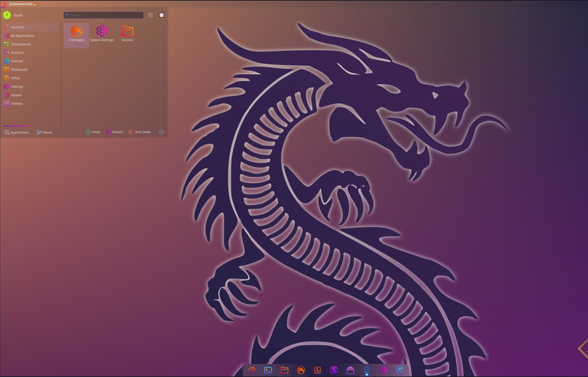
Task: Switch to the Places tab
Action: 44,132
